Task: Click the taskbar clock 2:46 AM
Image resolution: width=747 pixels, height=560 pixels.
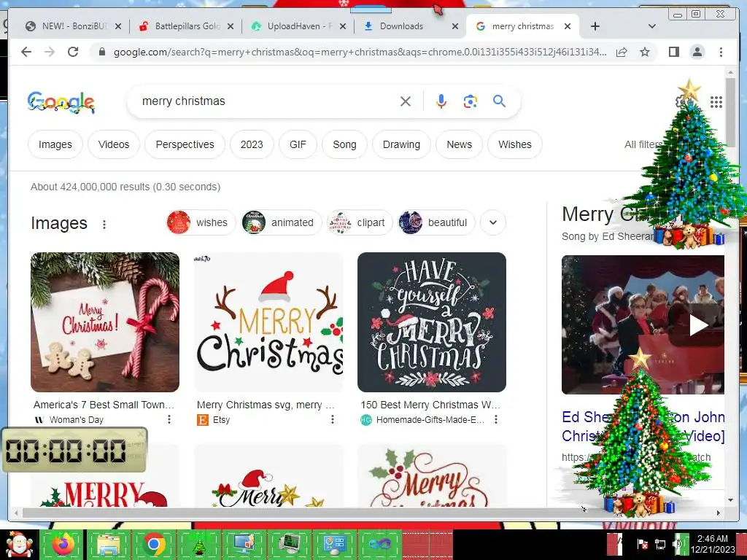Action: pos(713,539)
